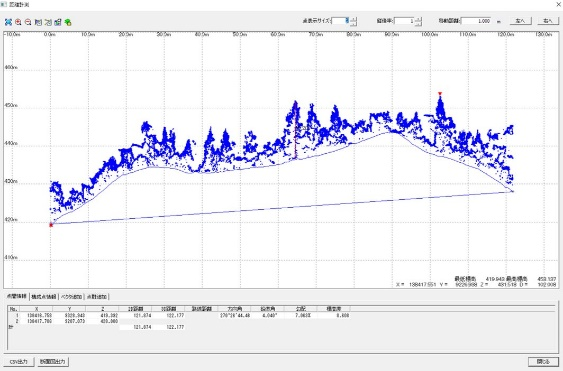Click the zoom in magnifier icon
Viewport: 563px width, 371px height.
tap(18, 22)
